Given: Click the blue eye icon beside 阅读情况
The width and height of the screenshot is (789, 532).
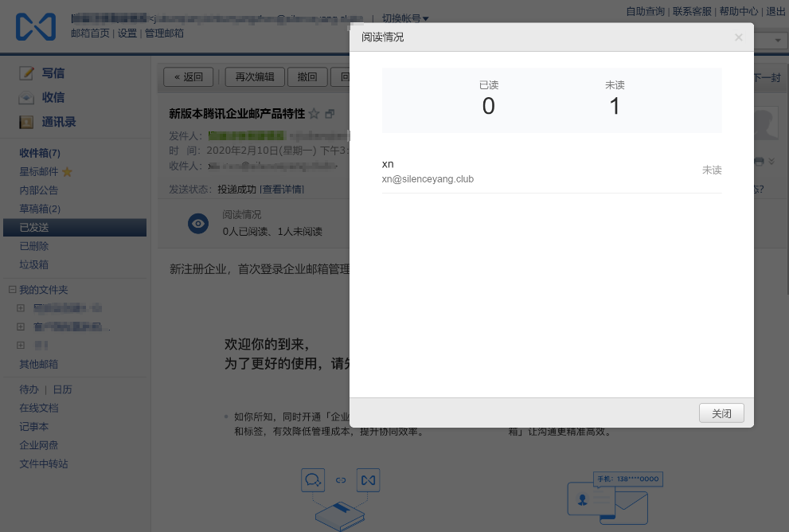Looking at the screenshot, I should [x=197, y=223].
